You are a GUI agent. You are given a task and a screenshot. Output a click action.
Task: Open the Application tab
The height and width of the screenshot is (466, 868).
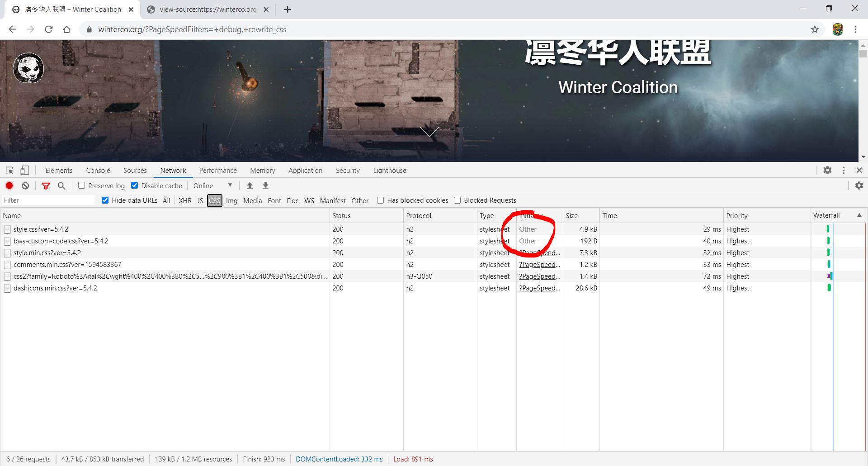306,171
